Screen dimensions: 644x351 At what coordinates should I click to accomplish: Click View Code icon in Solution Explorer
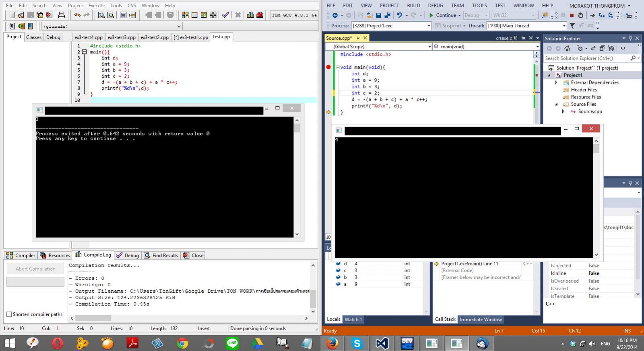623,48
